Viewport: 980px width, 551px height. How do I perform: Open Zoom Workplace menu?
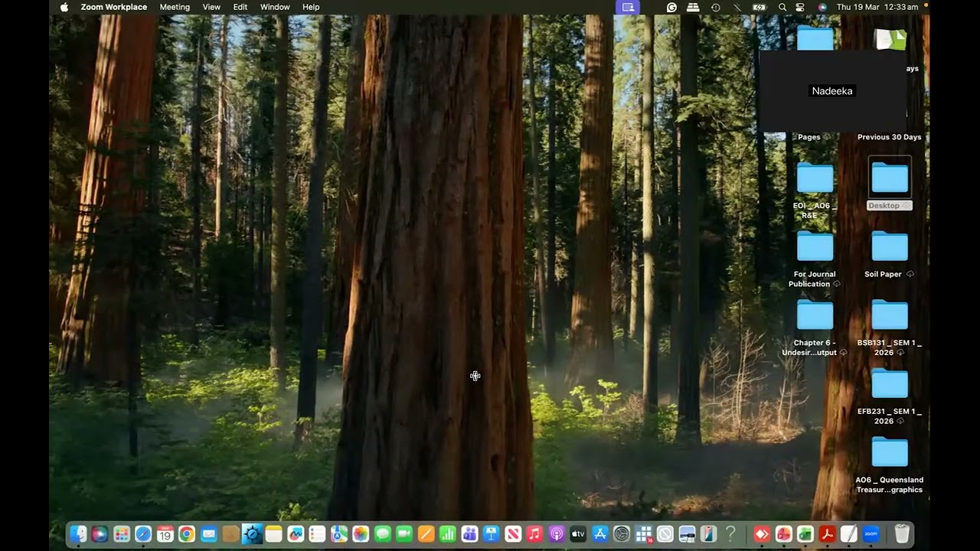coord(114,7)
